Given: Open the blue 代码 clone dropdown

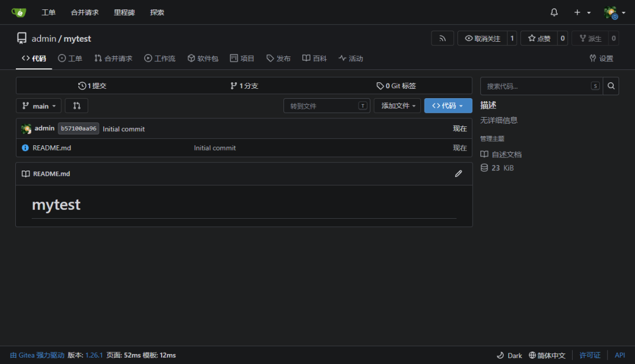Looking at the screenshot, I should coord(448,106).
